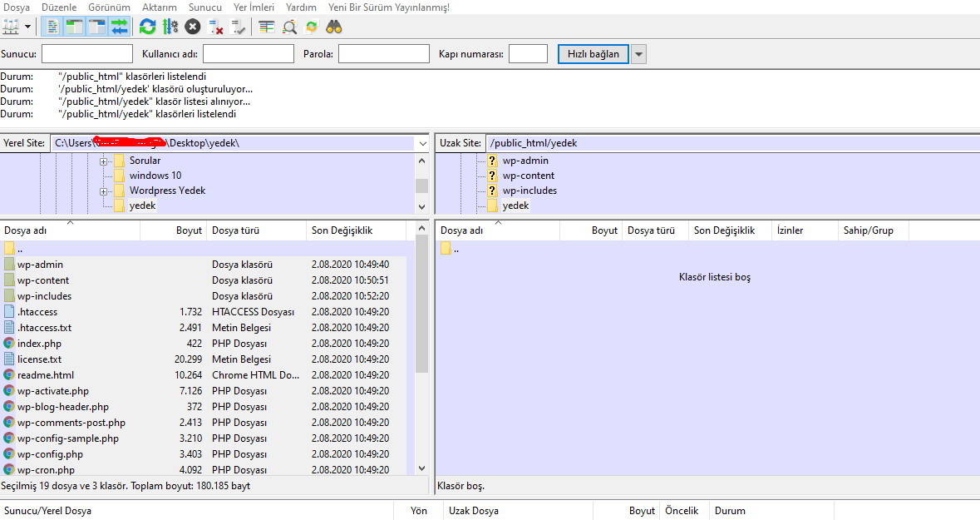This screenshot has width=980, height=520.
Task: Open the Yardım menu
Action: pos(301,7)
